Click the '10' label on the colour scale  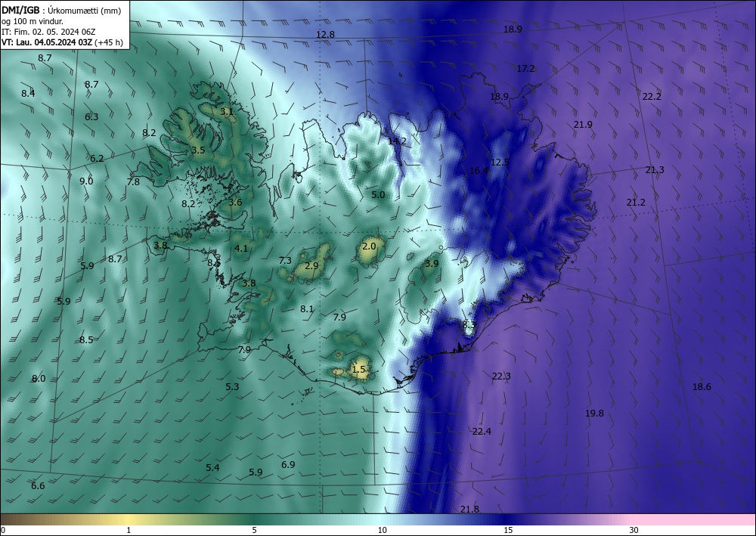(382, 530)
